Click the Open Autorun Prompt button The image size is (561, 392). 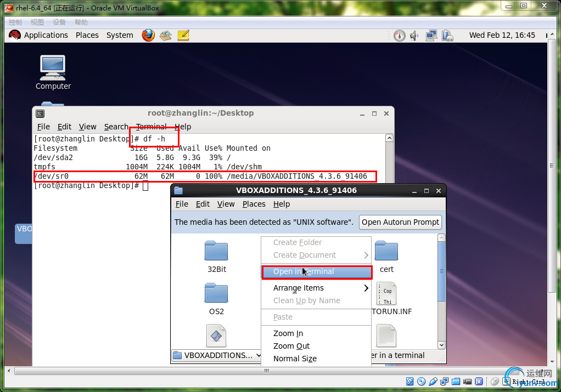pos(400,222)
